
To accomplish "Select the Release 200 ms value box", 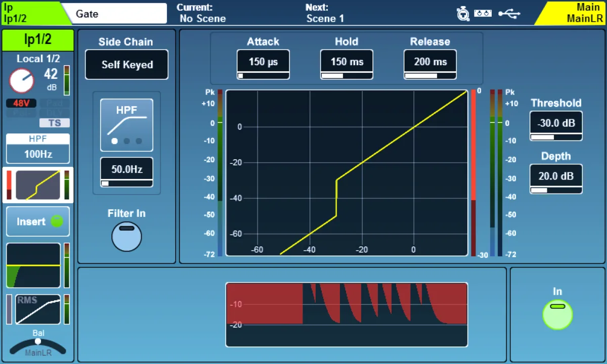I will 430,64.
